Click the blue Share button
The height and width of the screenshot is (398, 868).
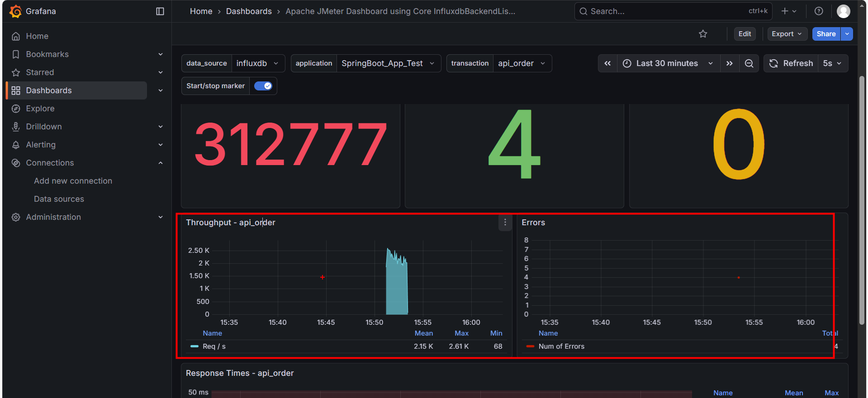point(826,34)
